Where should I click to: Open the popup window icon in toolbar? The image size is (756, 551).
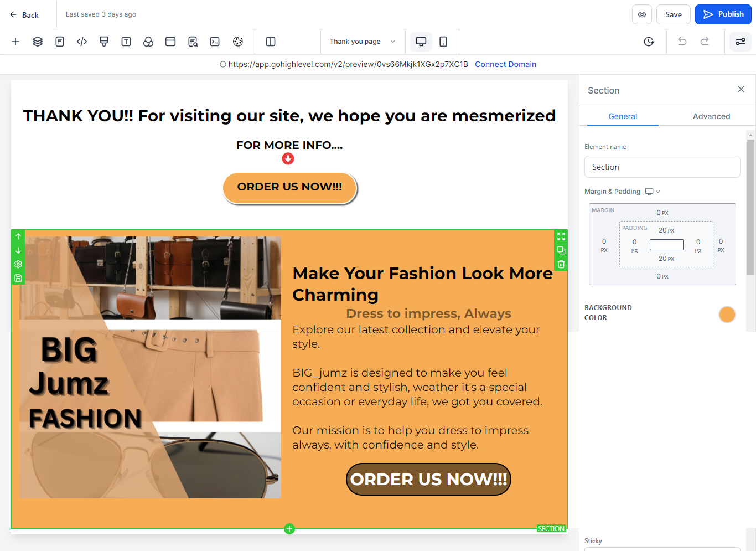170,42
